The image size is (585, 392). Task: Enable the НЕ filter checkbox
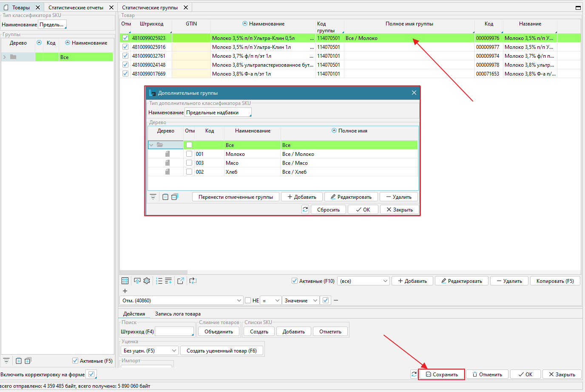[x=248, y=300]
